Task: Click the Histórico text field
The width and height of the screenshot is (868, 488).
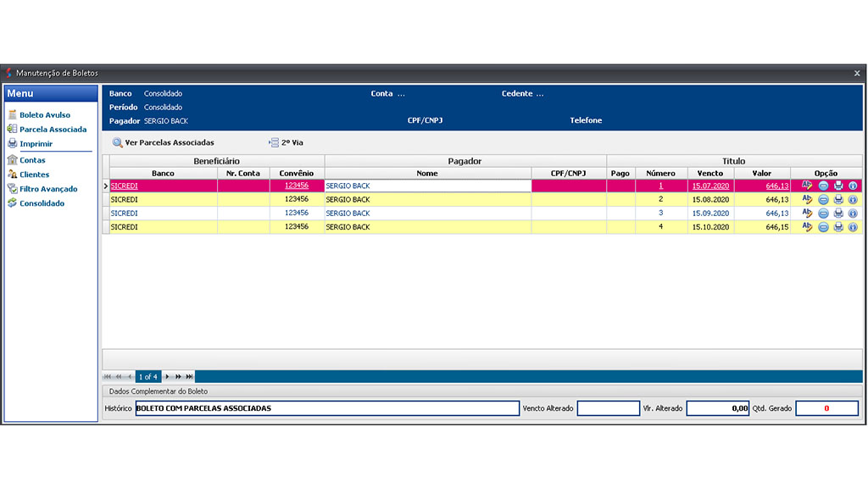Action: click(327, 408)
